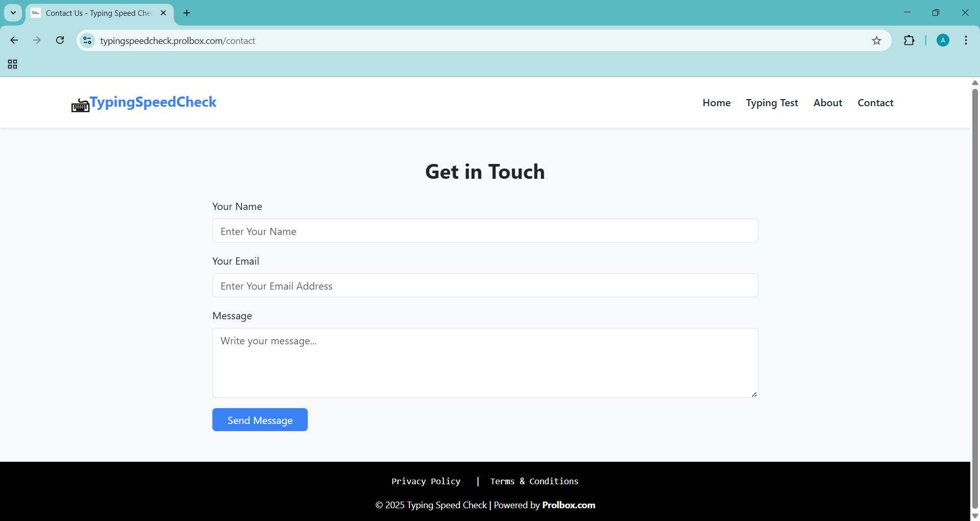This screenshot has height=521, width=980.
Task: Open the apps grid in bookmarks bar
Action: pyautogui.click(x=13, y=64)
